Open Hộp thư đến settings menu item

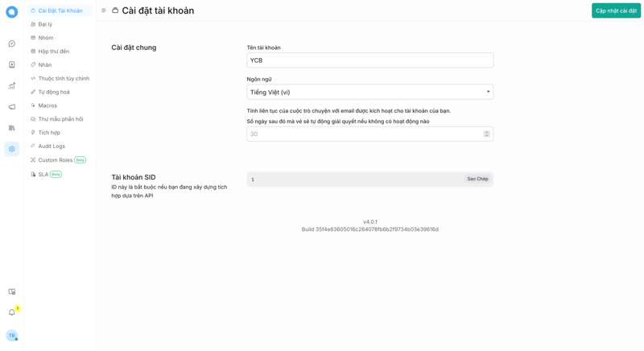(x=53, y=52)
